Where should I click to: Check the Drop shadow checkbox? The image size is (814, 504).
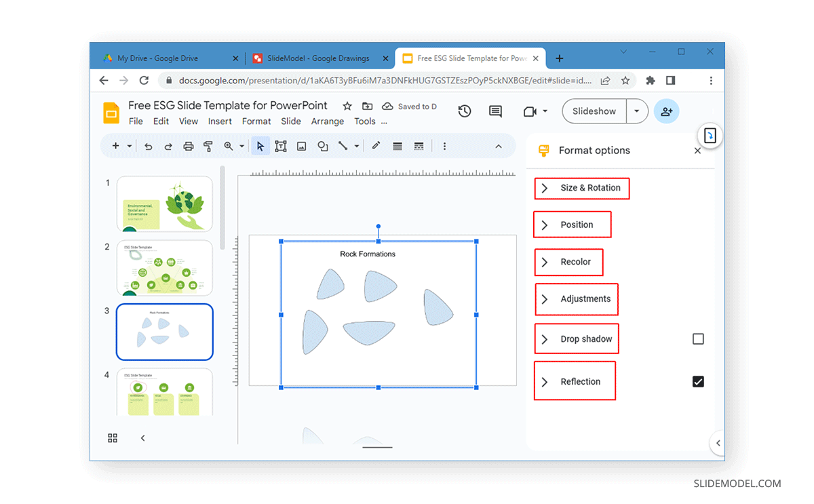698,338
